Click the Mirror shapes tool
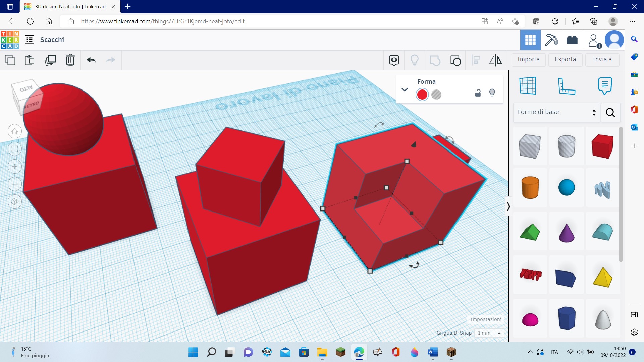644x362 pixels. [x=495, y=60]
